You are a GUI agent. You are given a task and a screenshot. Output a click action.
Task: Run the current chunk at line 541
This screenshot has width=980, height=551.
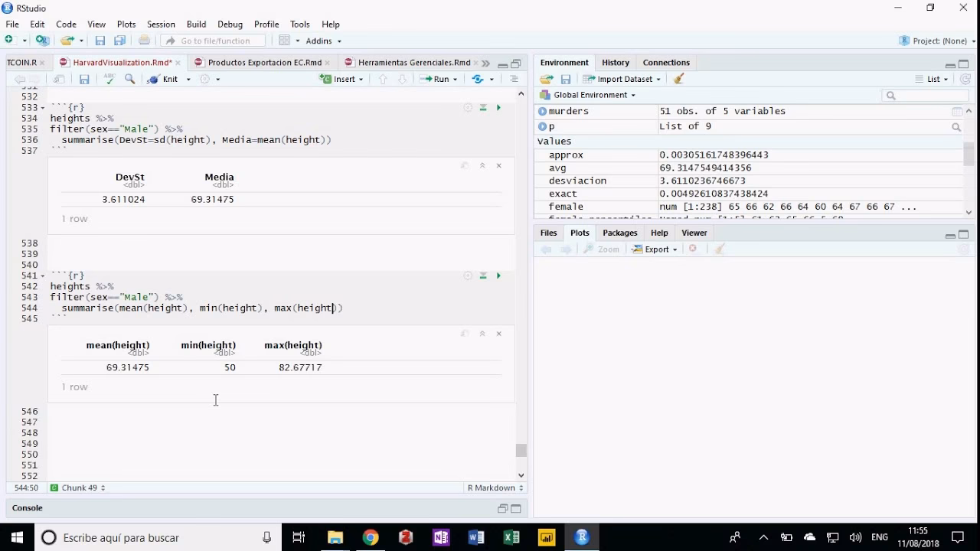pyautogui.click(x=498, y=275)
